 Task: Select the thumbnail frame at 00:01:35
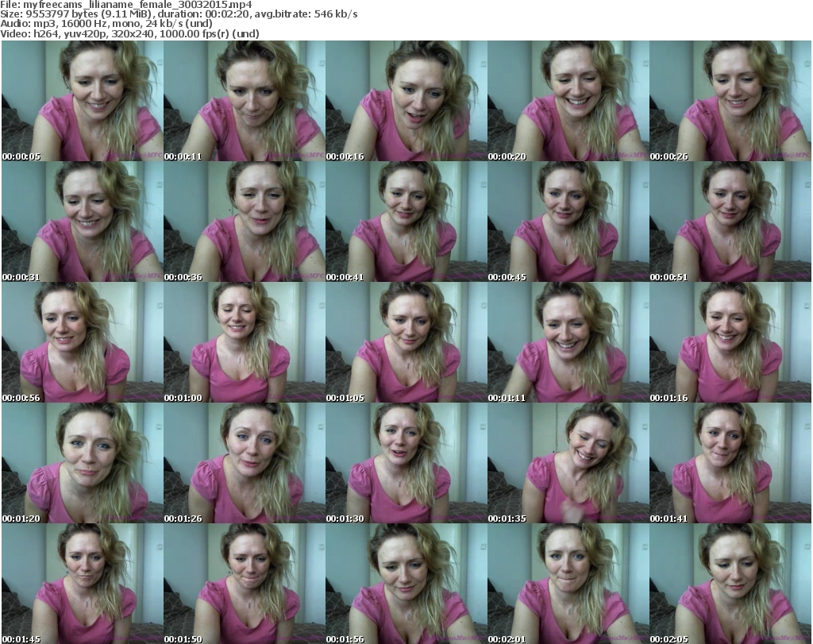568,462
